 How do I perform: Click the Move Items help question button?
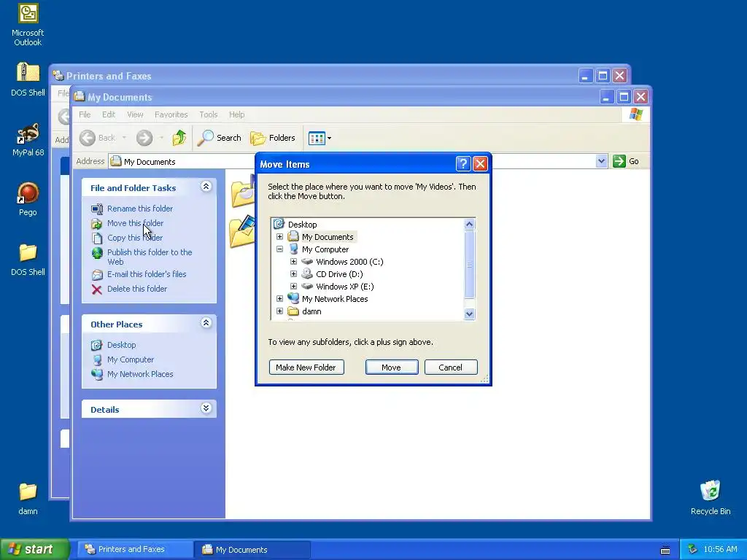coord(463,164)
